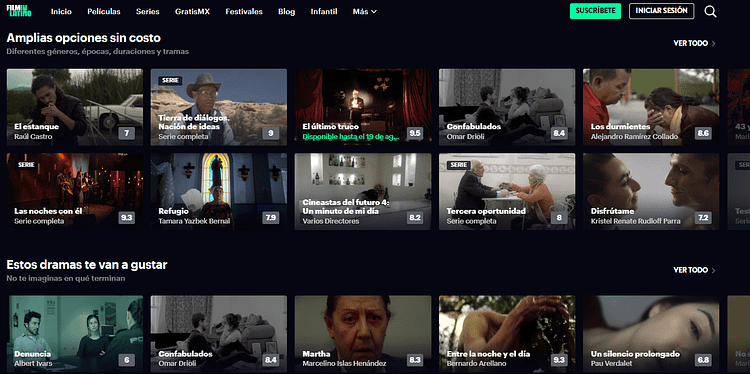The height and width of the screenshot is (374, 750).
Task: Click the 6.8 rating badge on Un silencio prolongado
Action: [703, 360]
